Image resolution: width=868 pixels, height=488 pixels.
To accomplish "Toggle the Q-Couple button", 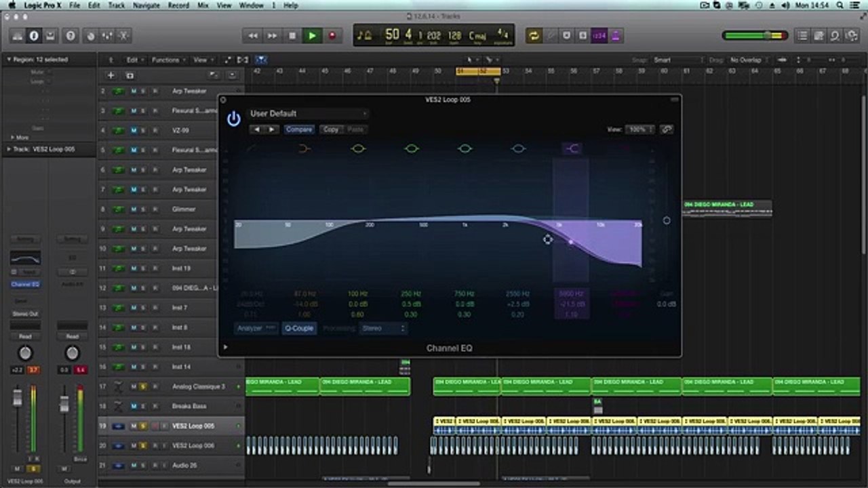I will click(x=299, y=328).
